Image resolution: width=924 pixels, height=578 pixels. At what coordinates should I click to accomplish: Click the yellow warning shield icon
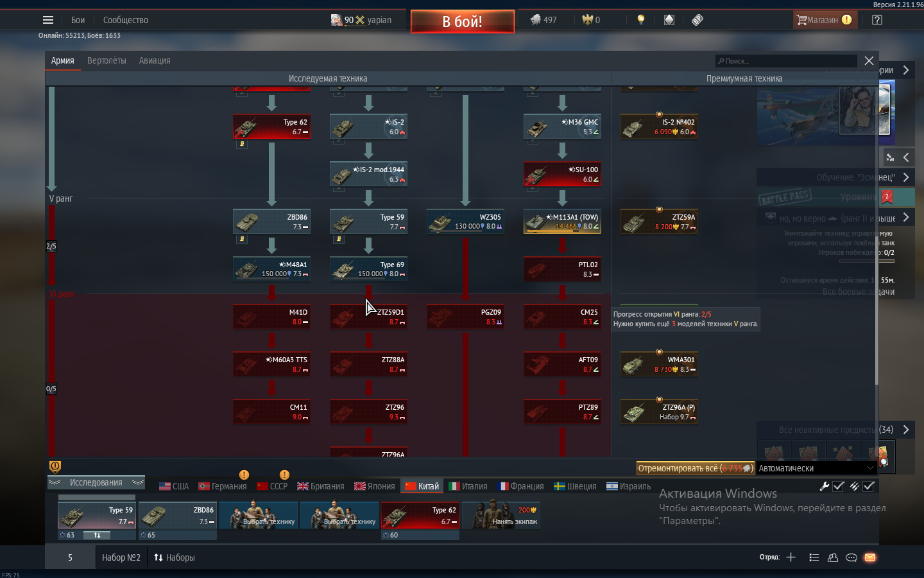pyautogui.click(x=55, y=466)
